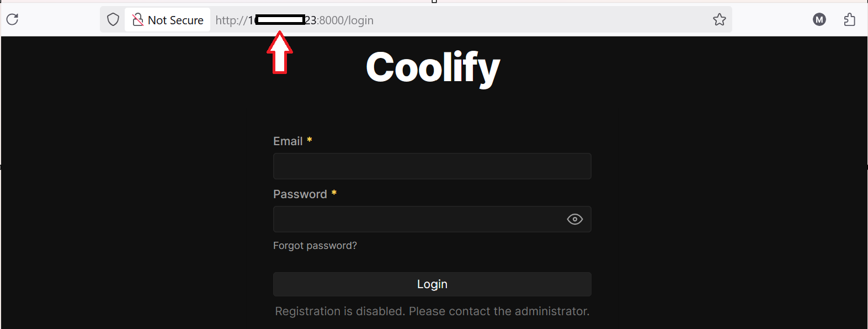The width and height of the screenshot is (868, 329).
Task: Focus the Email input field
Action: (x=432, y=166)
